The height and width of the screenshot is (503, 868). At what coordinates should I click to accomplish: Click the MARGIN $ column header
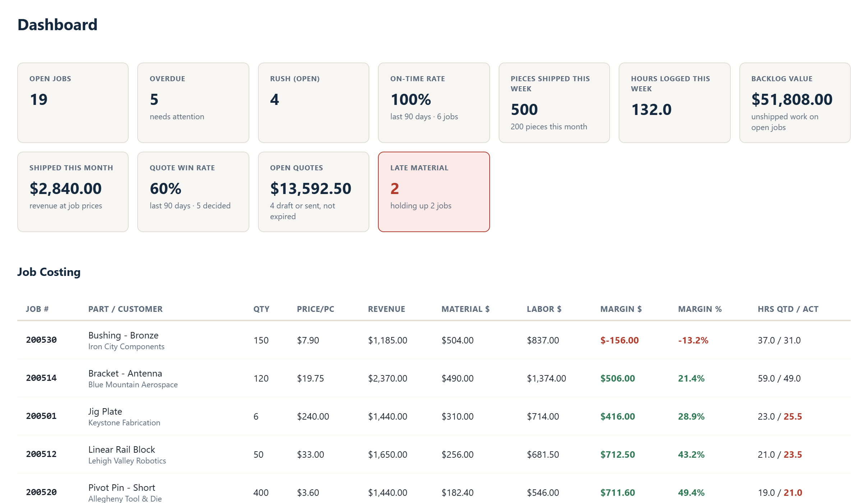pyautogui.click(x=621, y=309)
